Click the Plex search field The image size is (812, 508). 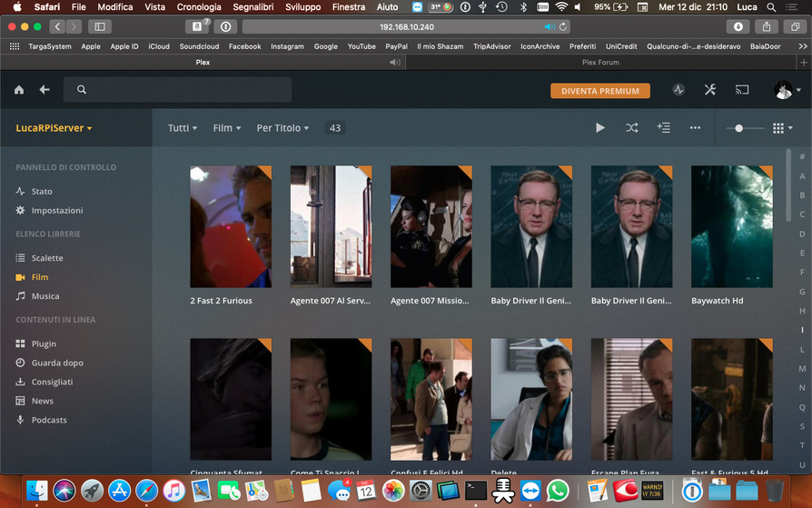point(178,90)
